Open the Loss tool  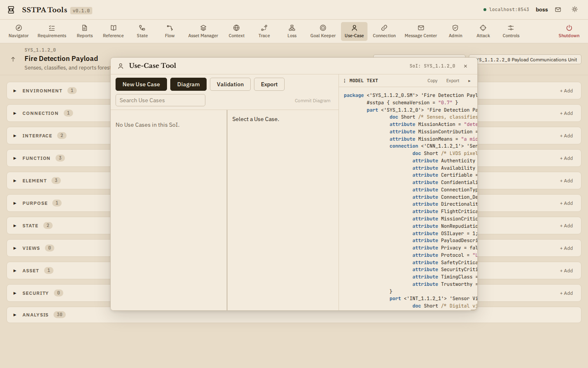pos(292,31)
